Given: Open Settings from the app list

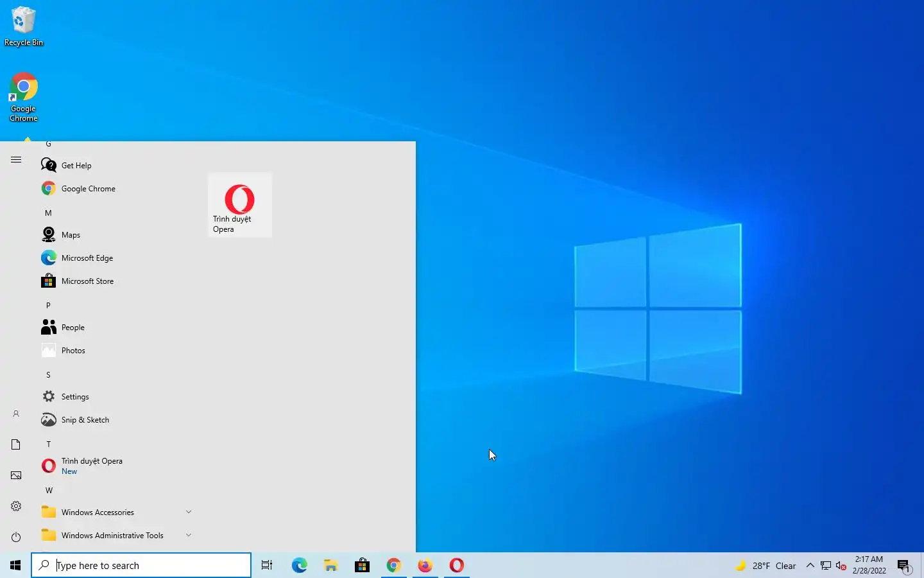Looking at the screenshot, I should (116, 396).
